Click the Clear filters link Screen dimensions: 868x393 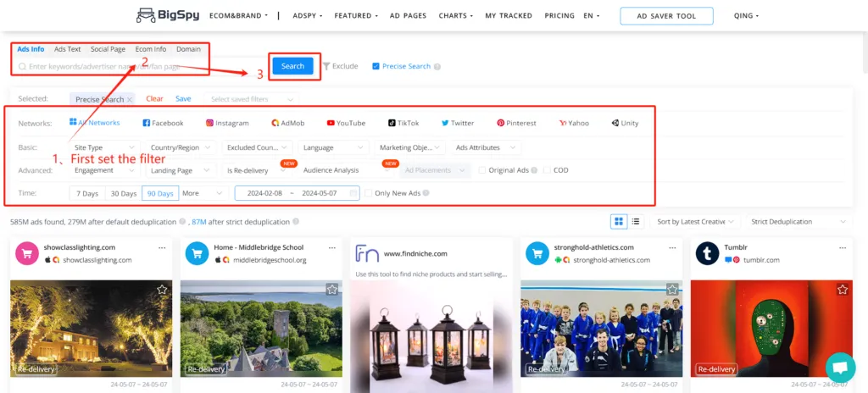pos(154,98)
